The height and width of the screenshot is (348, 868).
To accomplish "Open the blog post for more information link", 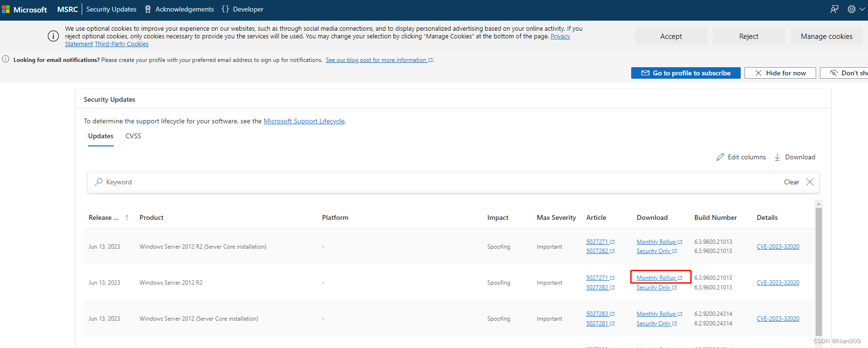I will point(379,60).
